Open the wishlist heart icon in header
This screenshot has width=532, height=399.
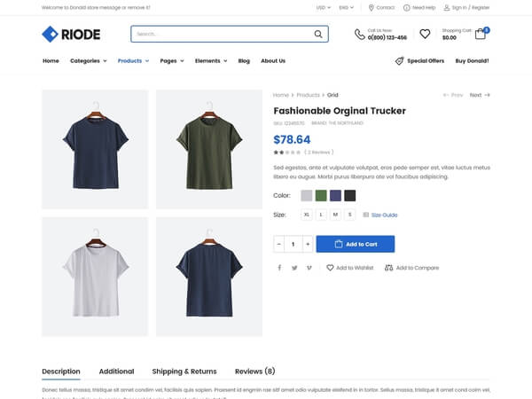pos(425,34)
